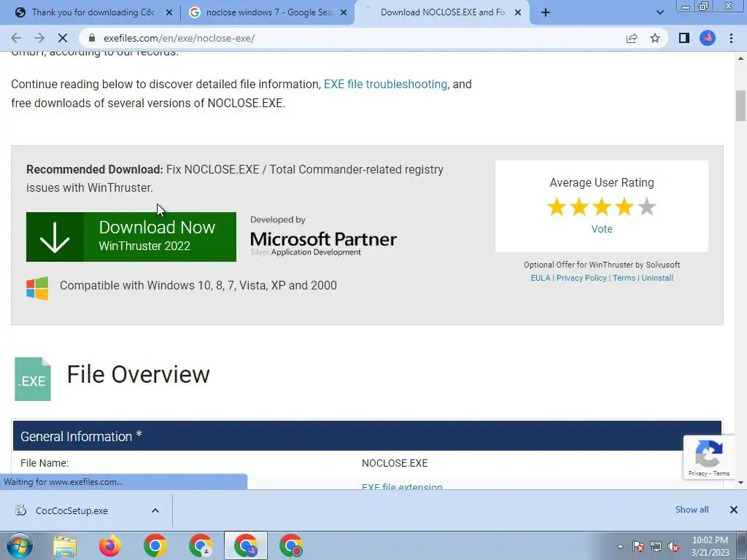Open a new tab with the plus button

click(x=546, y=13)
